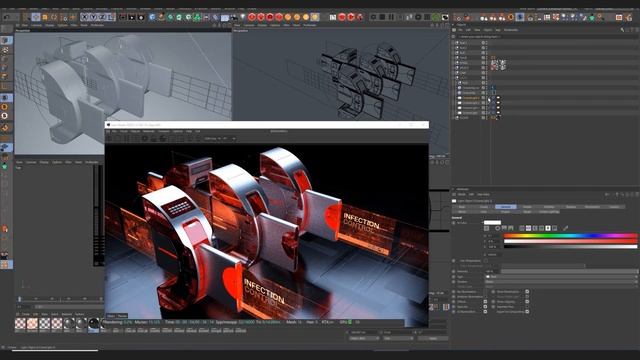Image resolution: width=640 pixels, height=360 pixels.
Task: Toggle the Y-axis lock
Action: (x=94, y=17)
